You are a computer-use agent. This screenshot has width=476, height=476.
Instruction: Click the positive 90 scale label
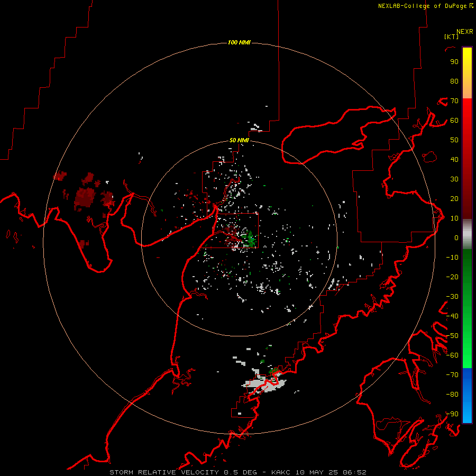[454, 62]
